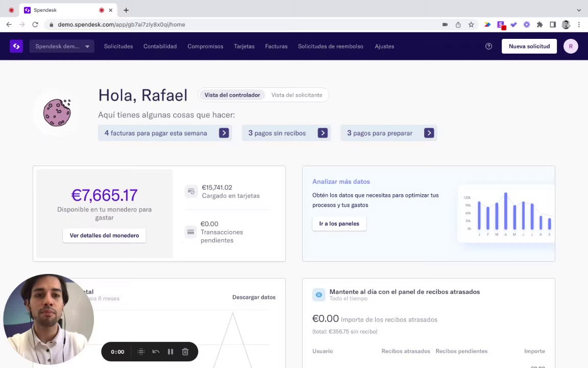Click the €15,741.02 amount

217,188
